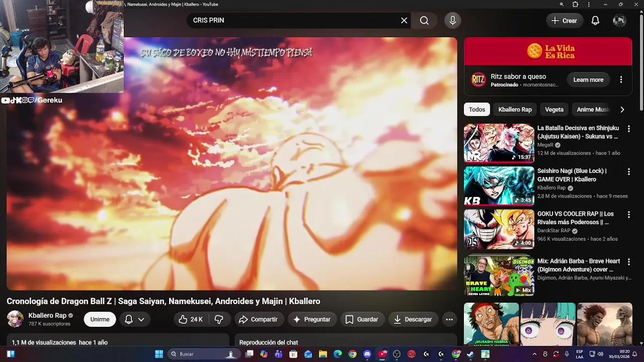Open Task View from the taskbar
This screenshot has width=644, height=362.
[x=249, y=354]
